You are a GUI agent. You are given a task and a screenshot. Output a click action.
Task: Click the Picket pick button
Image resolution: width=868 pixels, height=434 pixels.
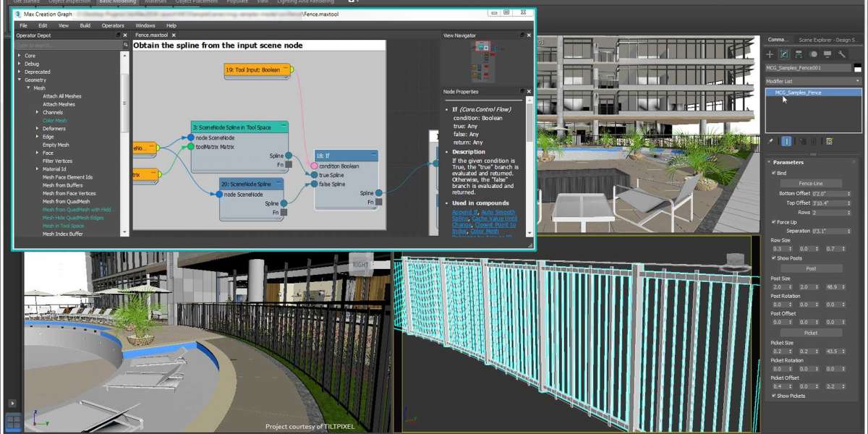tap(811, 333)
